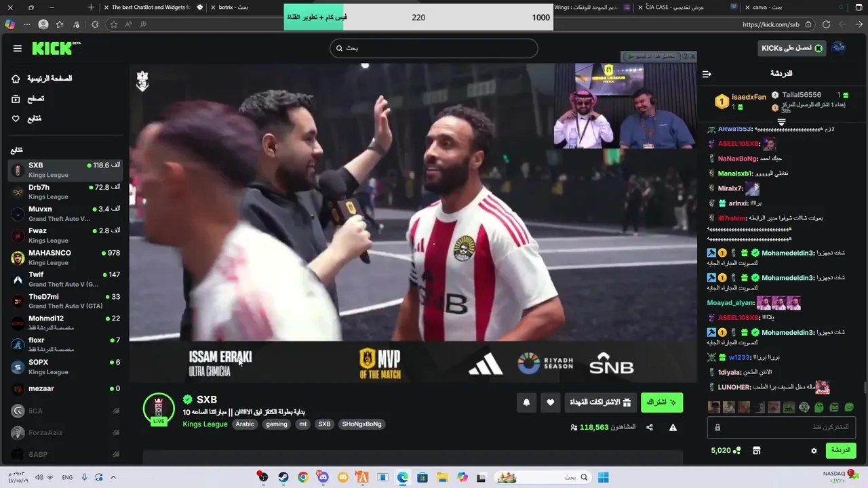
Task: Click the green Subscribe button
Action: [x=661, y=402]
